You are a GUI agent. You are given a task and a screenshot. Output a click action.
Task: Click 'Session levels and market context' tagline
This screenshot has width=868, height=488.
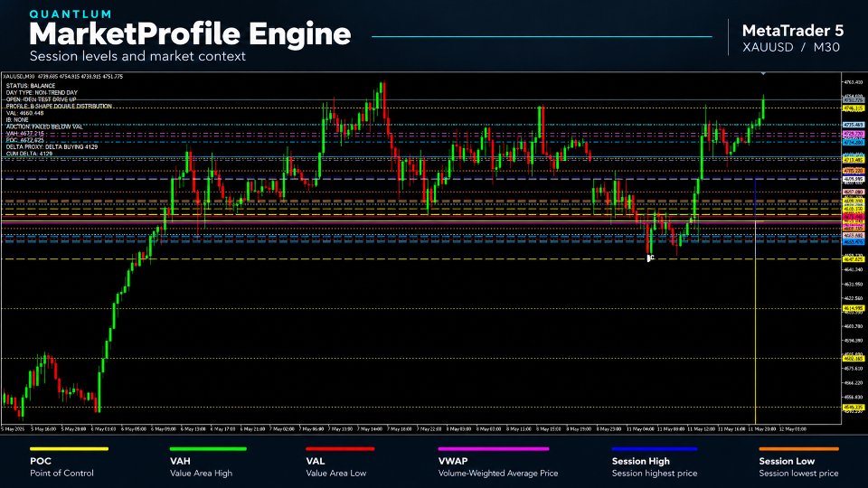coord(137,56)
